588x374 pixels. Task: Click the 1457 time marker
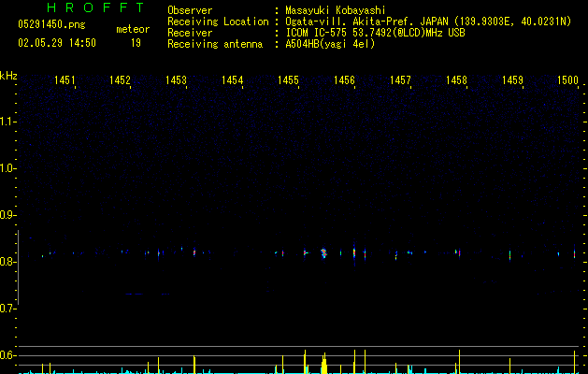[400, 79]
